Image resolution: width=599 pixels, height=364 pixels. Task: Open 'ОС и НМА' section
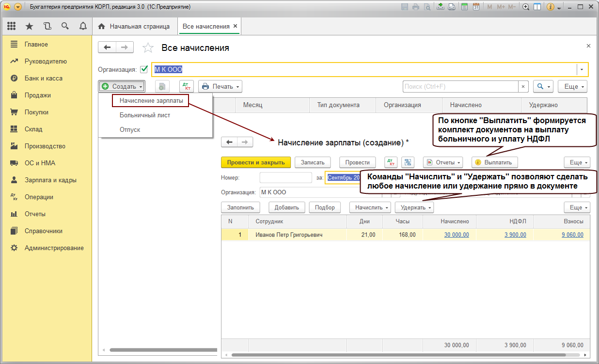[39, 163]
